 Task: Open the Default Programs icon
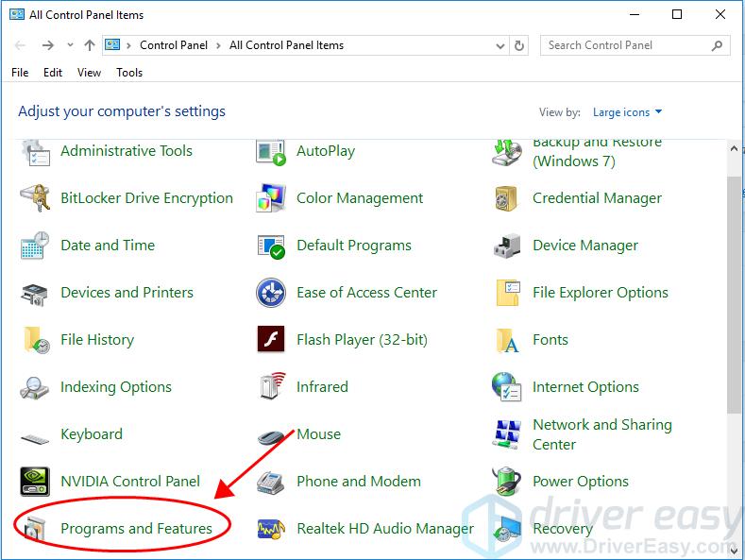(x=271, y=246)
